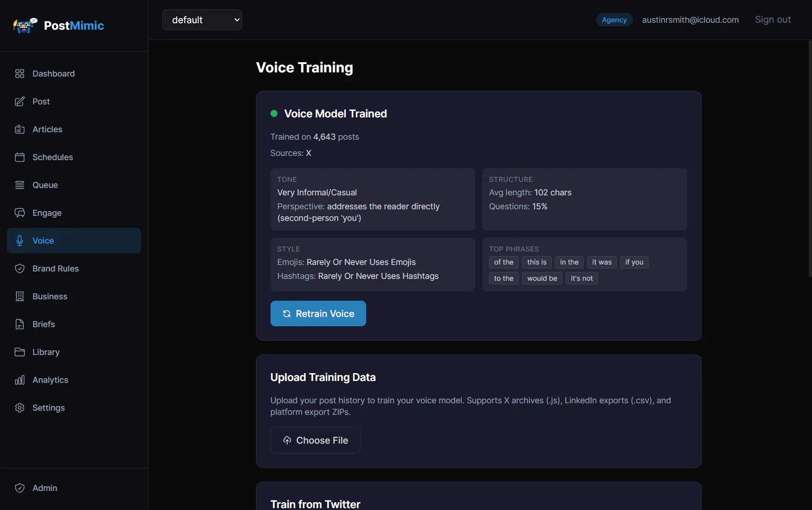Screen dimensions: 812x510
Task: Click 'Rarely Or Never Uses Emojis' text
Action: coord(361,262)
